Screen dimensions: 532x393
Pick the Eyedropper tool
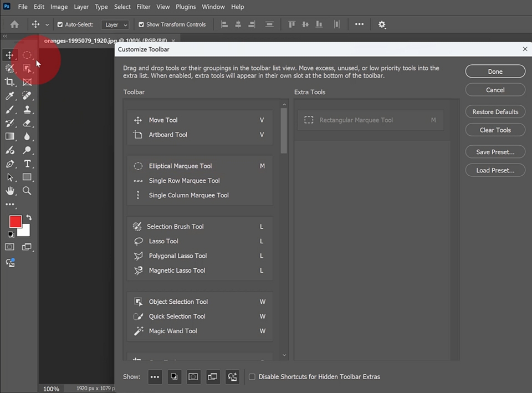click(9, 96)
